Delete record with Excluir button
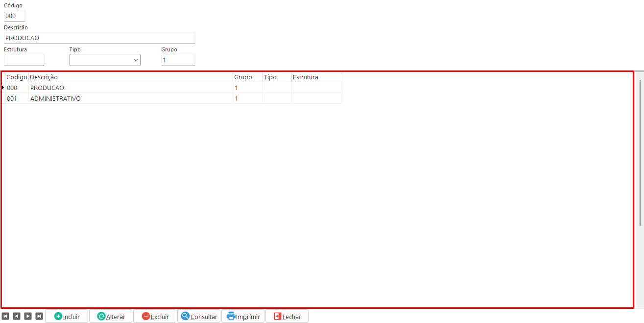Screen dimensions: 644x323 click(155, 316)
